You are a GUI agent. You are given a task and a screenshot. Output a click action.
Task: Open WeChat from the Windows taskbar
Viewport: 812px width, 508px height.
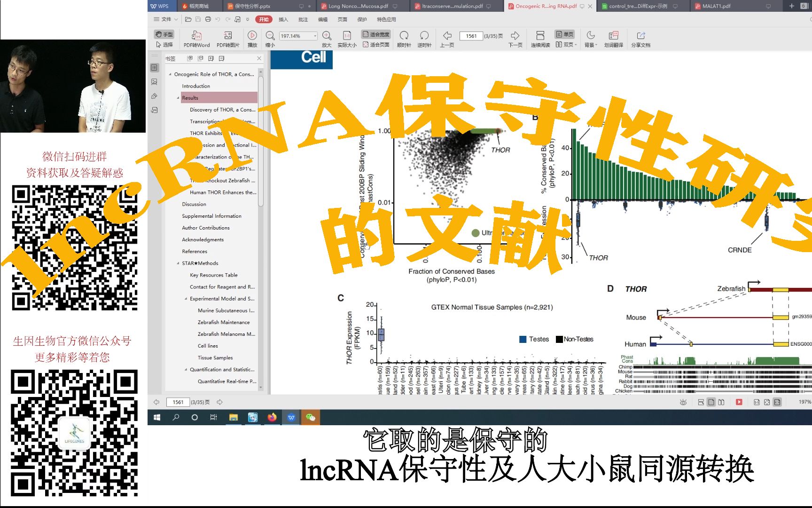[310, 417]
